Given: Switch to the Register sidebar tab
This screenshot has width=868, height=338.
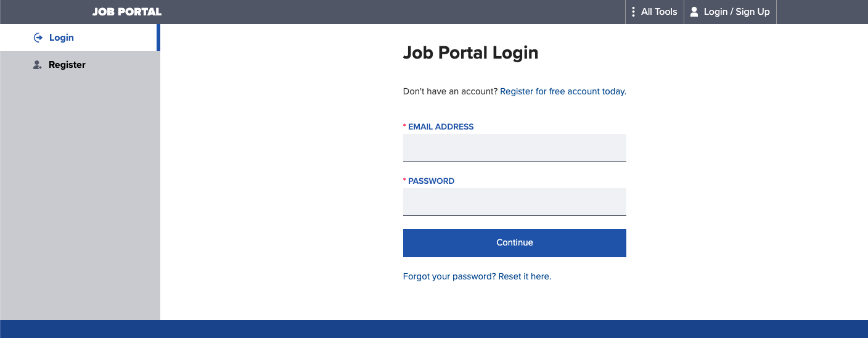Looking at the screenshot, I should point(80,65).
